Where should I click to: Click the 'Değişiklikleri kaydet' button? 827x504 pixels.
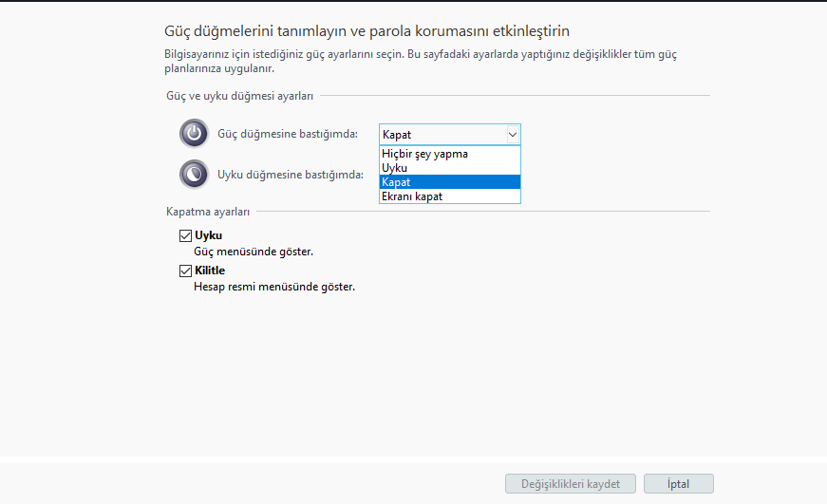(570, 484)
